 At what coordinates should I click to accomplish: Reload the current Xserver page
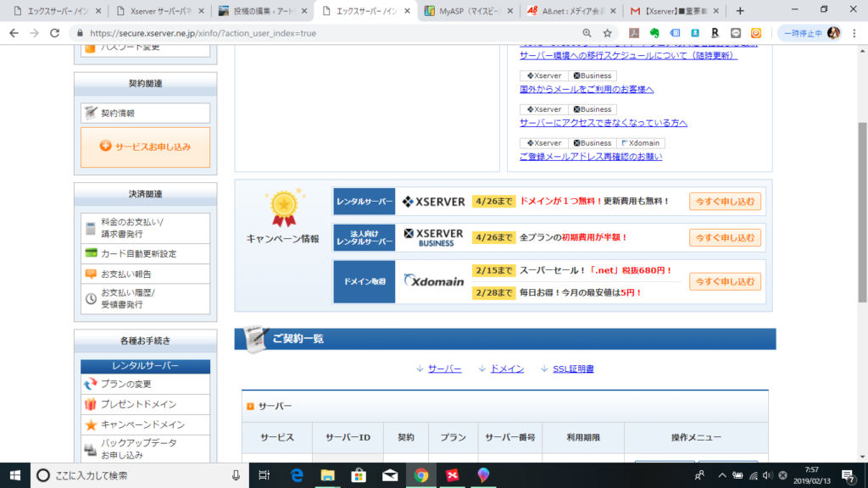coord(54,33)
